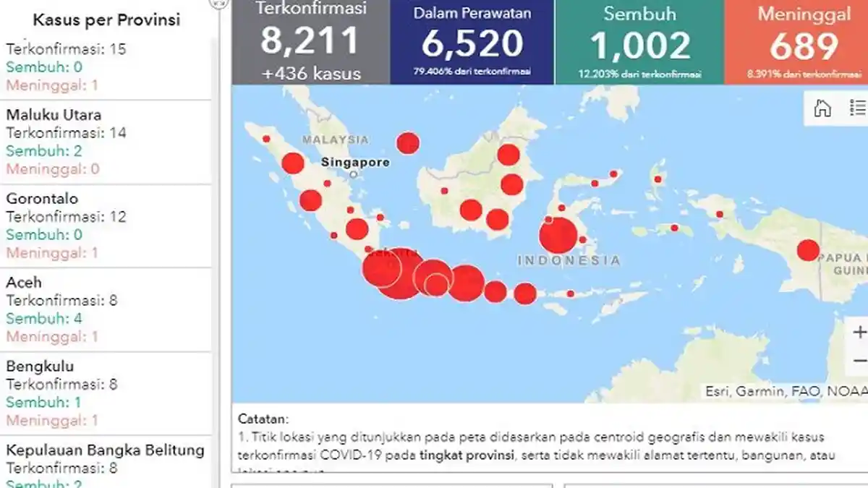The height and width of the screenshot is (488, 868).
Task: Select the Gorontalo province entry
Action: coord(106,226)
